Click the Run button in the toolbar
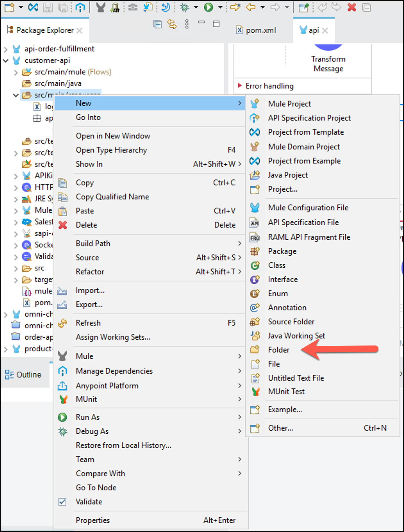This screenshot has width=404, height=532. 208,7
